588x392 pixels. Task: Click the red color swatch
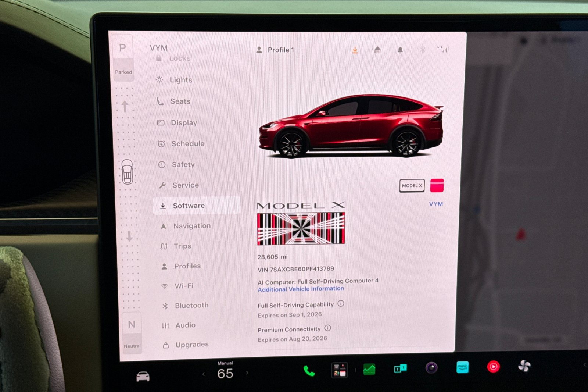[437, 185]
